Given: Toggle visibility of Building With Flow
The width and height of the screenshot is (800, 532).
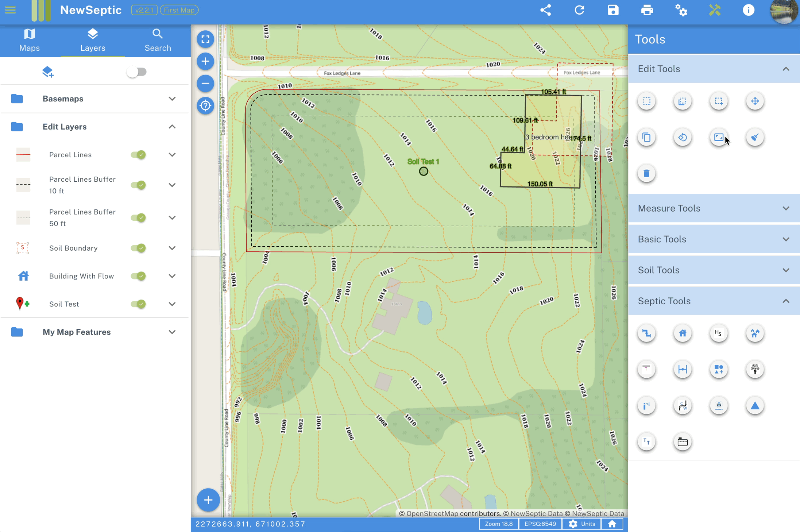Looking at the screenshot, I should [139, 276].
